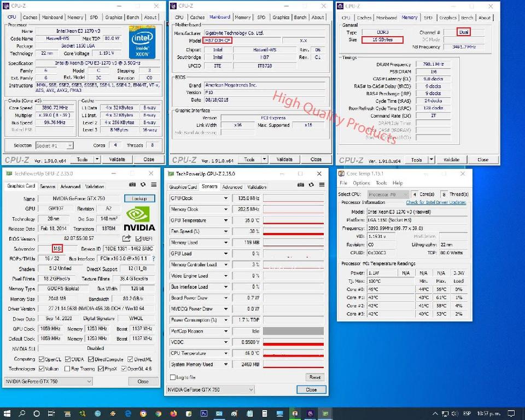The height and width of the screenshot is (420, 525).
Task: Toggle the DirectML checkbox
Action: coord(130,359)
